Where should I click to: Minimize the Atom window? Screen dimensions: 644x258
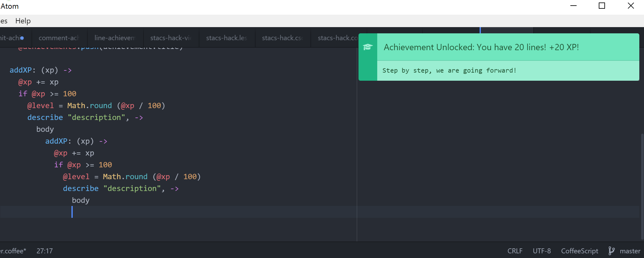(573, 6)
